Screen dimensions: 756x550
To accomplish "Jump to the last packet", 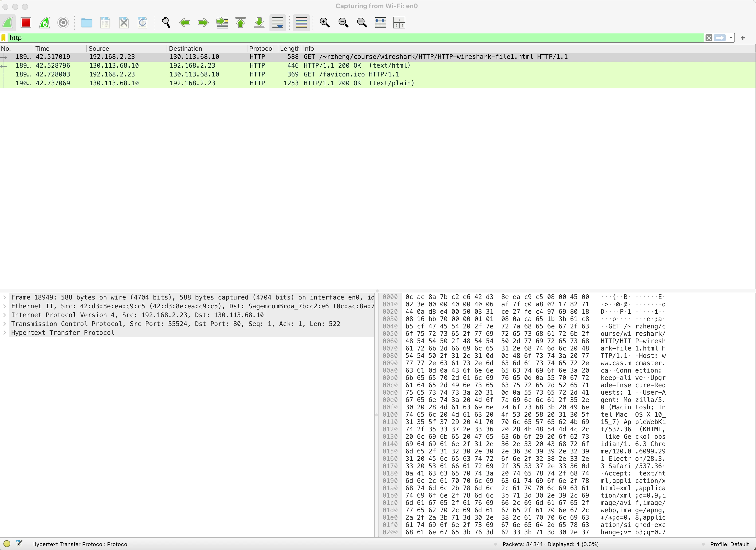I will click(x=259, y=23).
